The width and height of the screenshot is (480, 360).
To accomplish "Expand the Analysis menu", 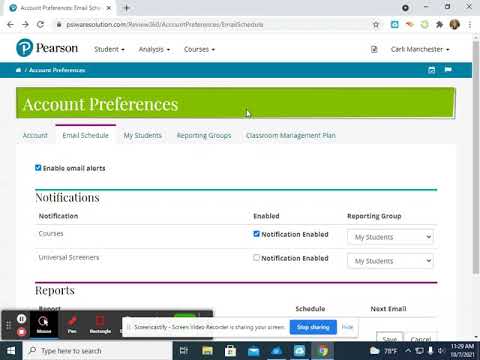I will [x=154, y=49].
